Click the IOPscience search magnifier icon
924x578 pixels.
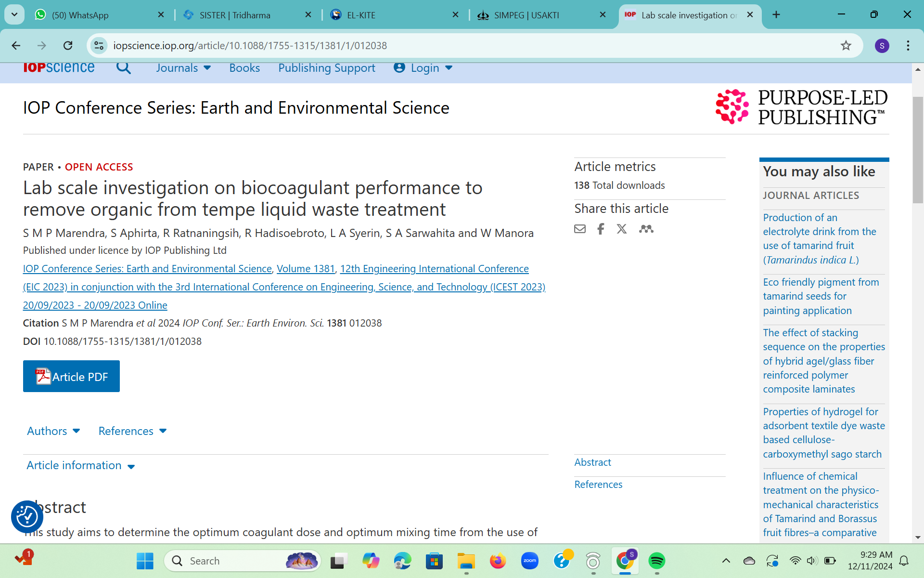pos(123,68)
